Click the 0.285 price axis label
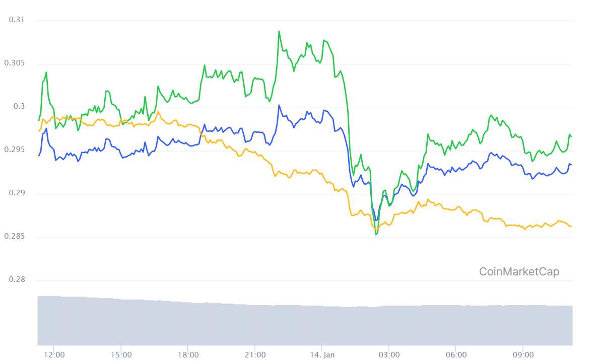The height and width of the screenshot is (364, 602). pyautogui.click(x=15, y=236)
